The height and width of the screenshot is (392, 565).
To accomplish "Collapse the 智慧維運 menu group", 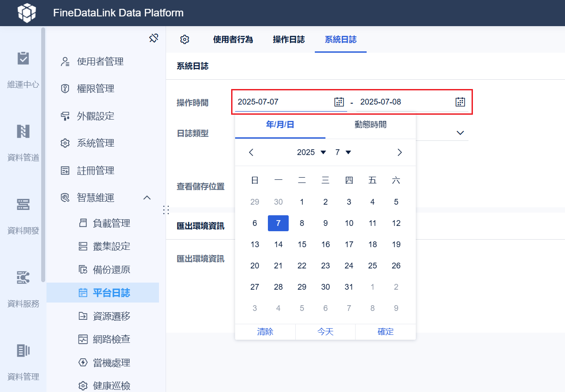I will click(147, 198).
